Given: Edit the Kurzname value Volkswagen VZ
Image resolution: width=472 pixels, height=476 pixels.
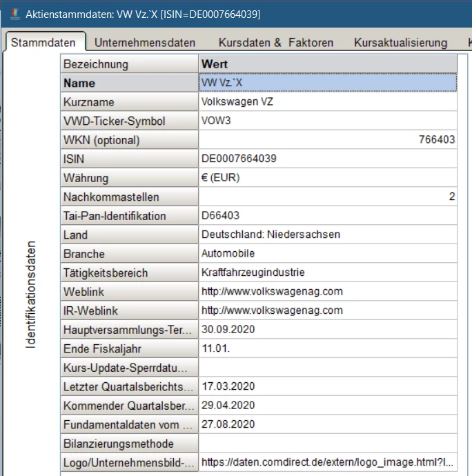Looking at the screenshot, I should point(328,101).
